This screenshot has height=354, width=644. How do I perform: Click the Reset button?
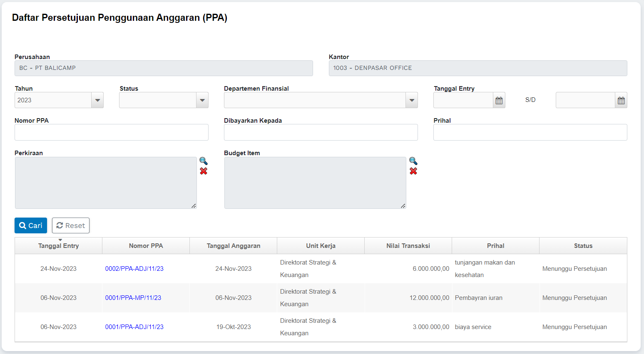coord(71,225)
